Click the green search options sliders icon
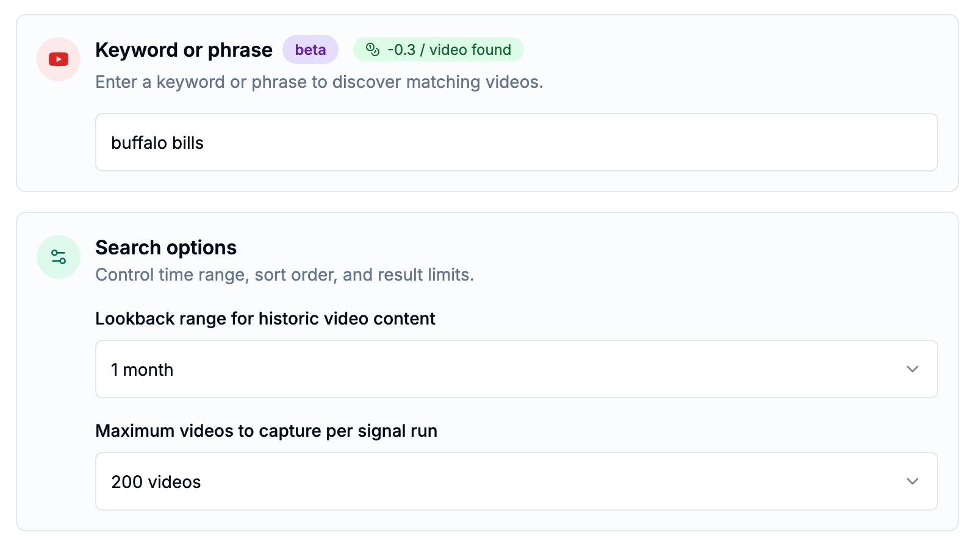Screen dimensions: 976x560 59,257
